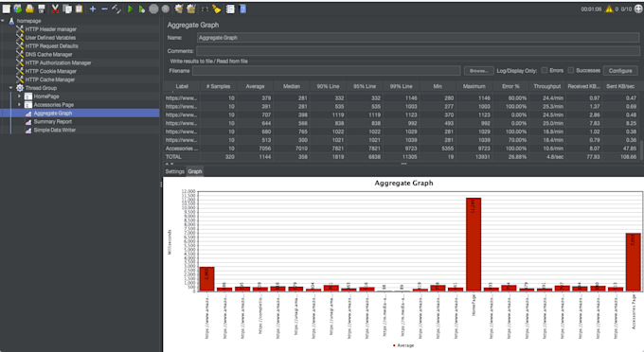Click the Clear results icon
The height and width of the screenshot is (352, 644).
[179, 9]
